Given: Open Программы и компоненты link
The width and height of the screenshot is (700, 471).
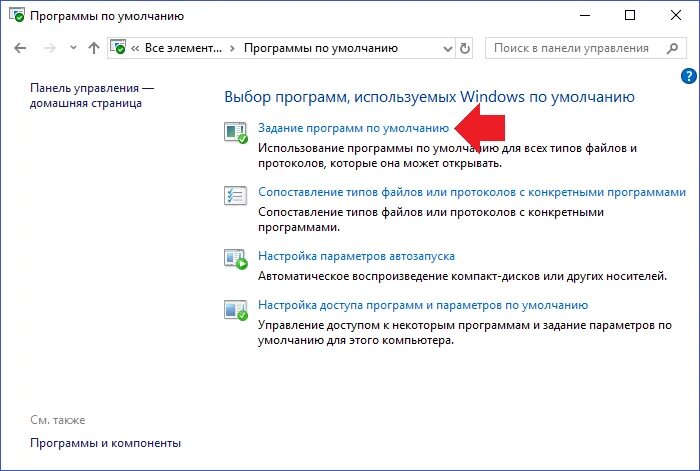Looking at the screenshot, I should tap(105, 443).
